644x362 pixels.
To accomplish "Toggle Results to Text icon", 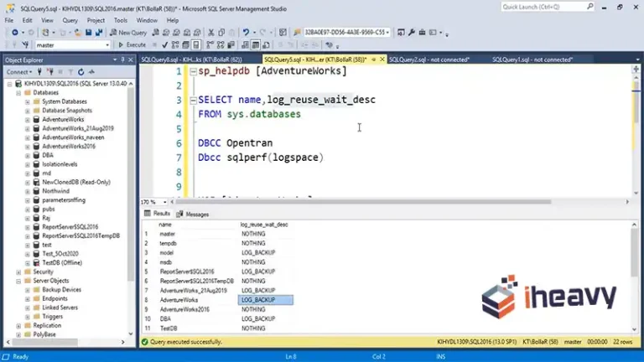I will [x=245, y=45].
